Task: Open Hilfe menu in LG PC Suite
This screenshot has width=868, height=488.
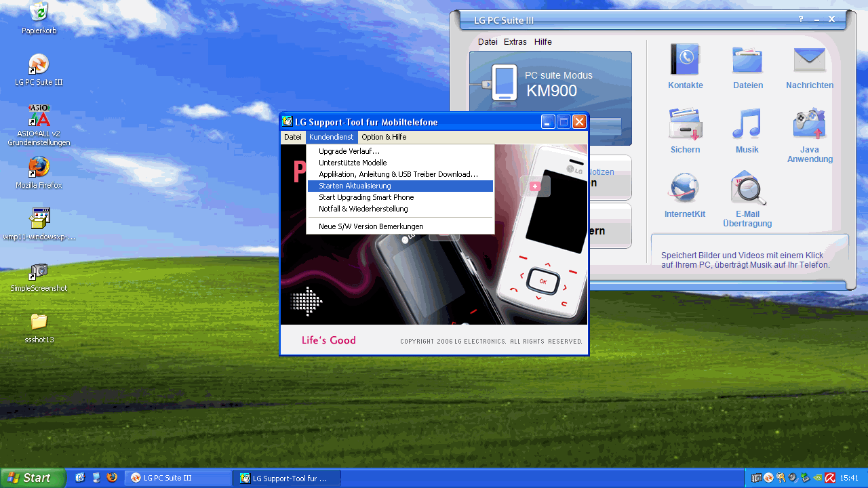Action: point(543,42)
